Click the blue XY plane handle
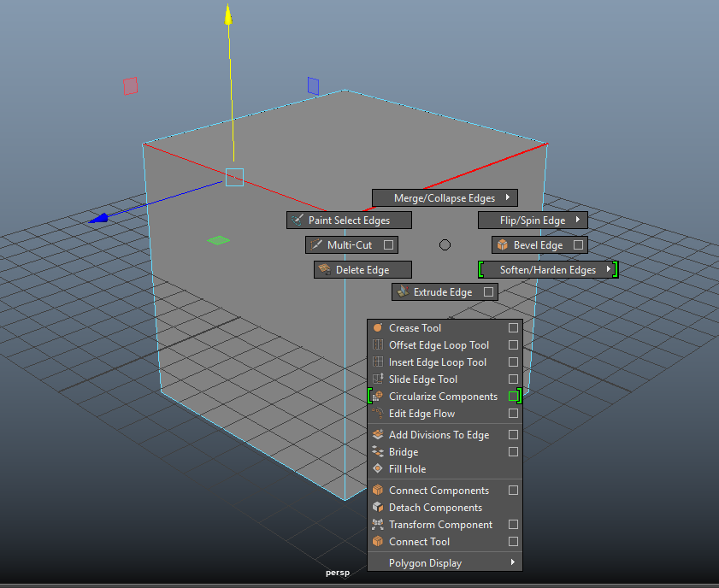This screenshot has width=719, height=588. click(x=313, y=86)
